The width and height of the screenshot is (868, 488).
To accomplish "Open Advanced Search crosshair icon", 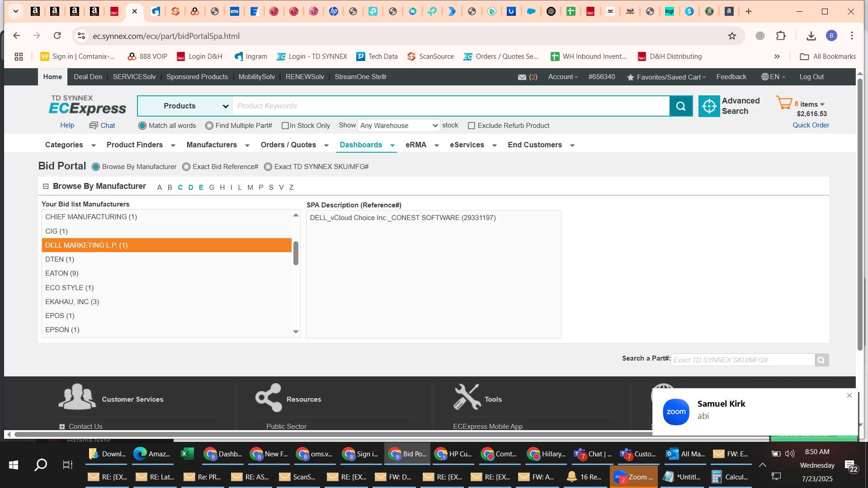I will coord(709,106).
